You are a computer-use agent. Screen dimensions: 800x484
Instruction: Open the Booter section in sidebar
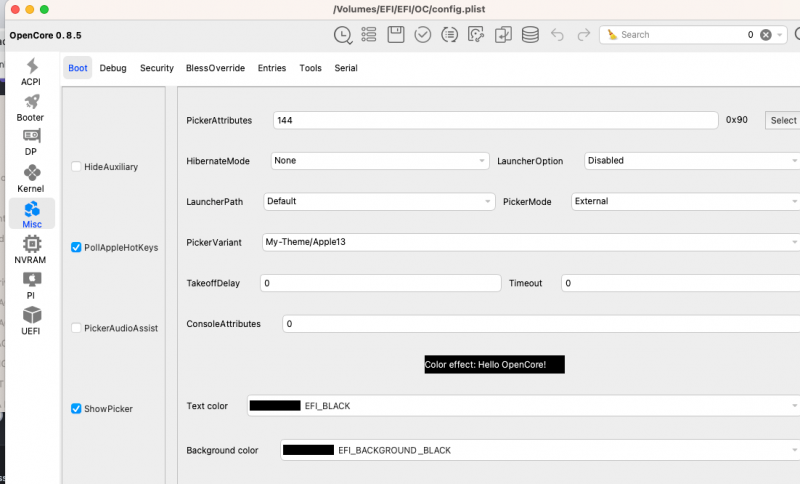(x=31, y=108)
